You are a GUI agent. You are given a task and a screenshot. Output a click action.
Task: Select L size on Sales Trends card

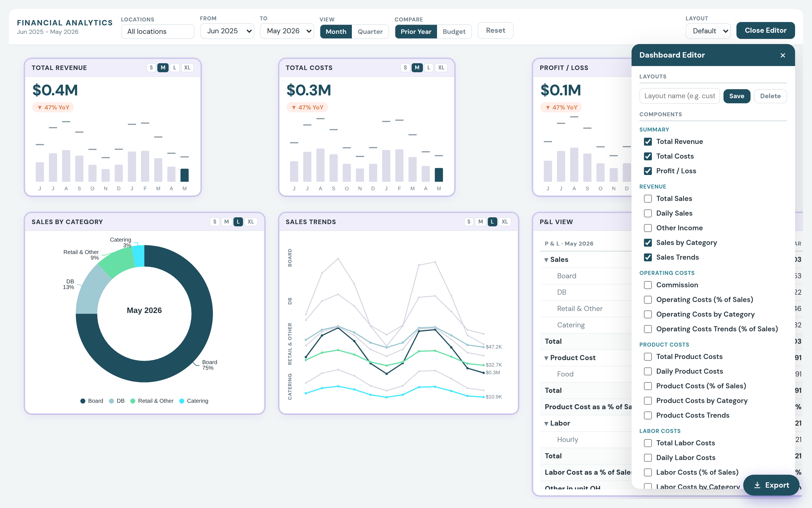[x=492, y=222]
